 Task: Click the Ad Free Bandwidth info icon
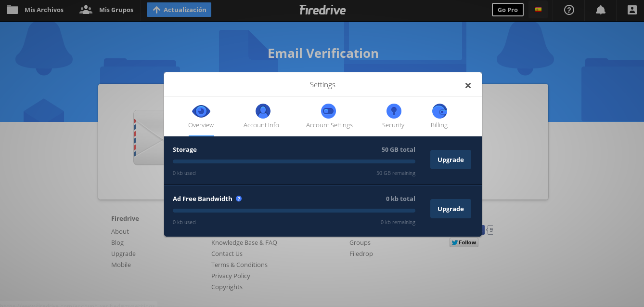[x=239, y=199]
